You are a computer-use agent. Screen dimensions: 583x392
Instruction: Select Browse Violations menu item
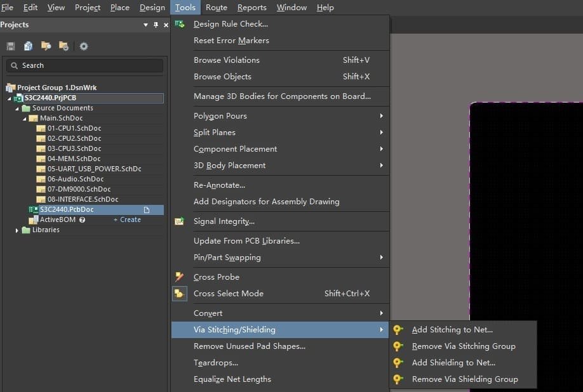tap(280, 60)
